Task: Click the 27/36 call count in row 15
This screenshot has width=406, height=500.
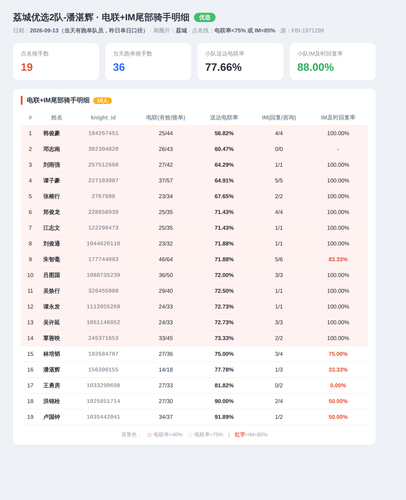Action: (166, 354)
